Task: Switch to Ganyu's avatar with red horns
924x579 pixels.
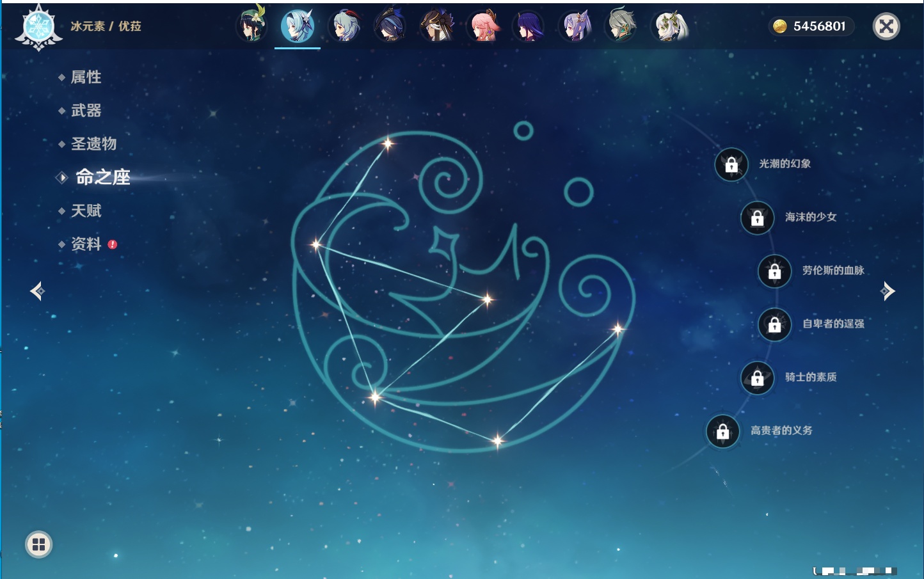Action: pyautogui.click(x=344, y=26)
